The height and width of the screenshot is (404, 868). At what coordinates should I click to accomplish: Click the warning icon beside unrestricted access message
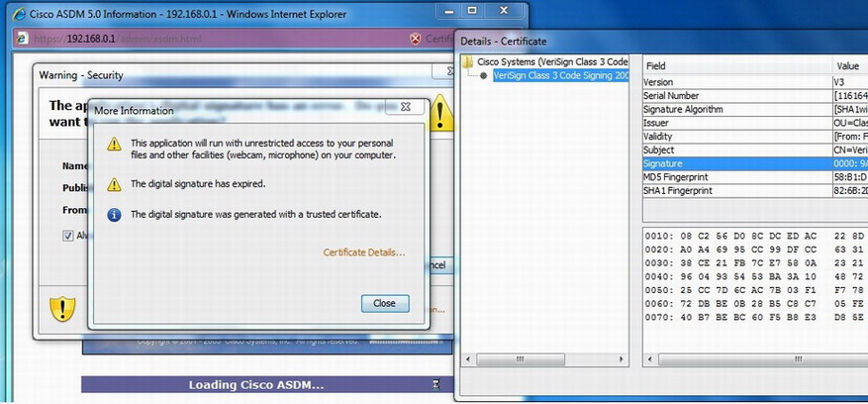click(114, 145)
